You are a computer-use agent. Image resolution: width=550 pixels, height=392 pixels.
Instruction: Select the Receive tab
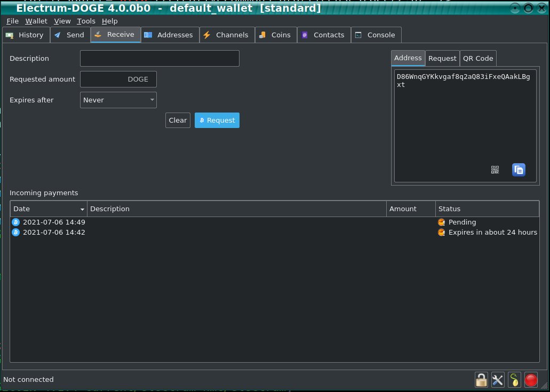tap(115, 35)
